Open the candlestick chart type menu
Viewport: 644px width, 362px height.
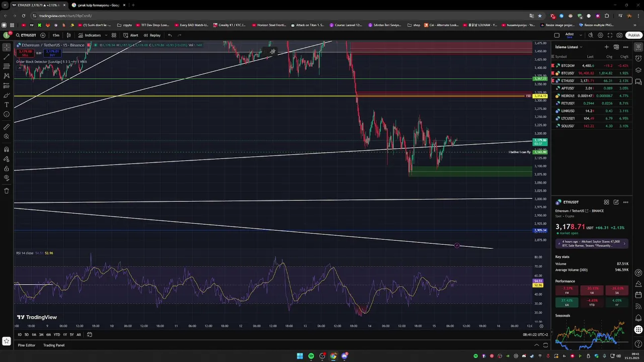69,35
